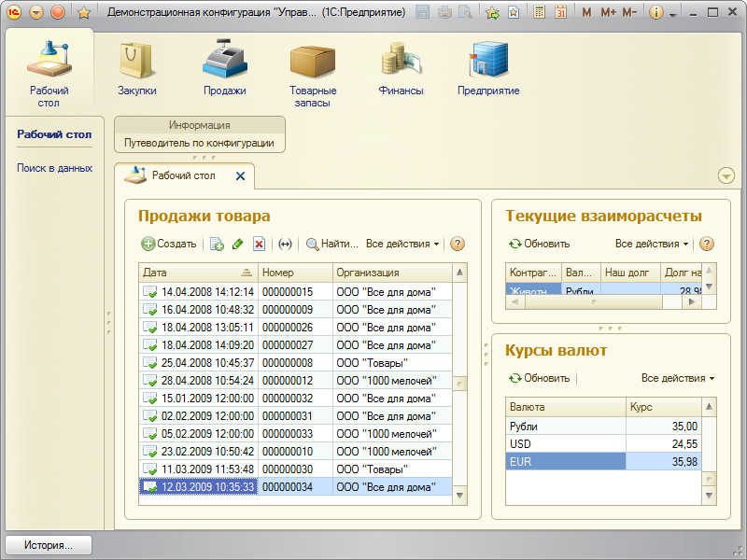Viewport: 747px width, 560px height.
Task: Close the Рабочий стол tab
Action: pyautogui.click(x=240, y=175)
